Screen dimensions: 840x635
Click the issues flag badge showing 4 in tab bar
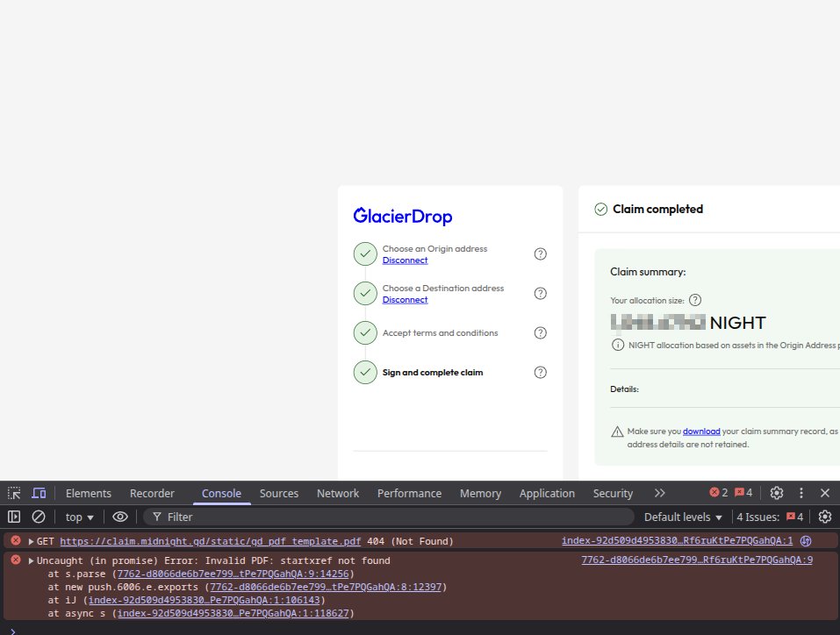(743, 493)
